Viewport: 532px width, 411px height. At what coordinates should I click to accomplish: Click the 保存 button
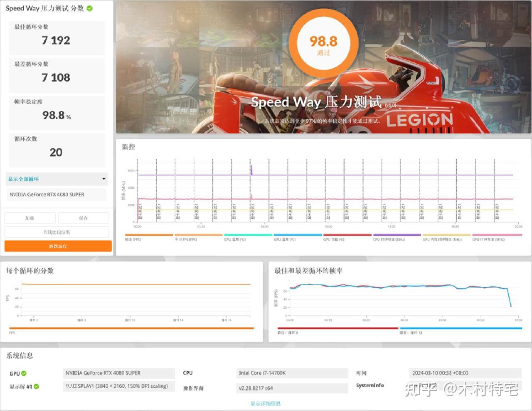(x=84, y=218)
